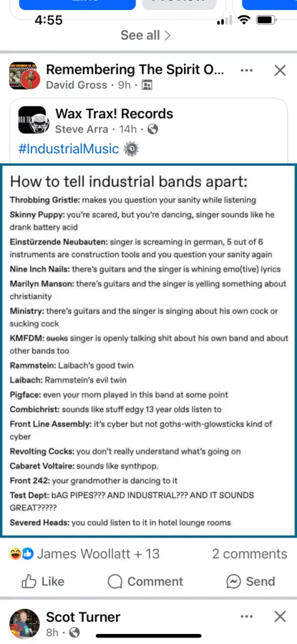Tap David Gross author name

[x=77, y=85]
